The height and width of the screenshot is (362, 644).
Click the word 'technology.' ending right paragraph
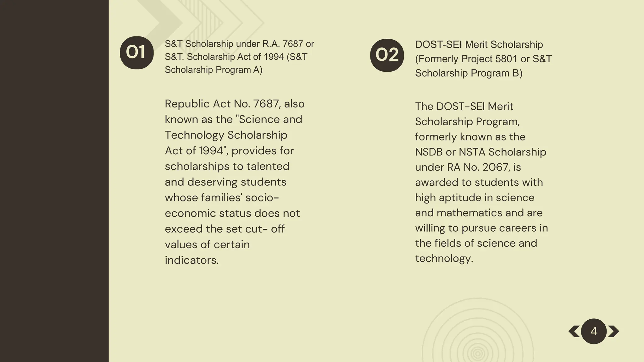[444, 258]
